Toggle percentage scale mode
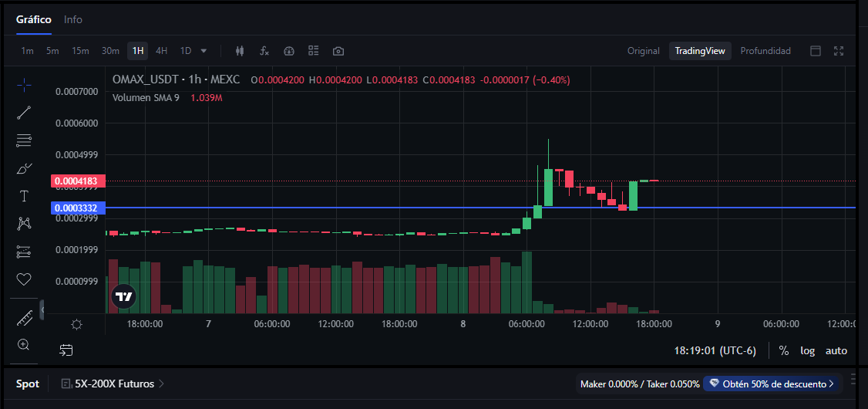Screen dimensions: 868x409 pyautogui.click(x=784, y=351)
